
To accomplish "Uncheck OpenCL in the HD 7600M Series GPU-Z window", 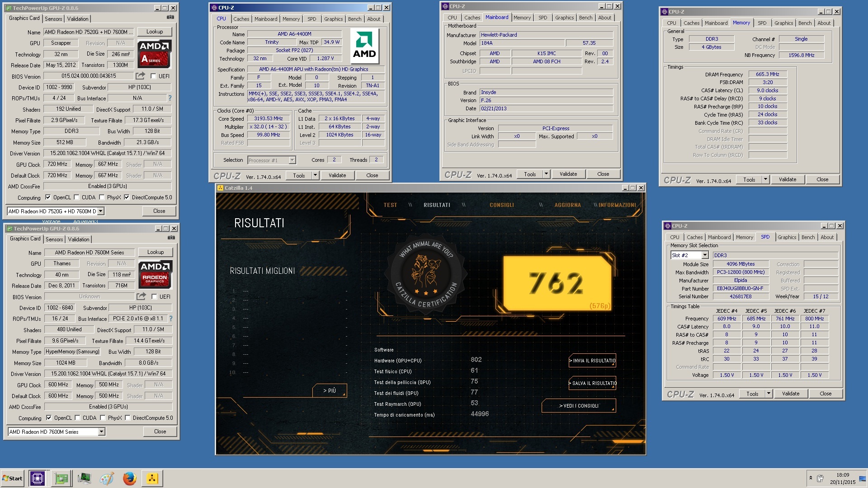I will click(49, 418).
